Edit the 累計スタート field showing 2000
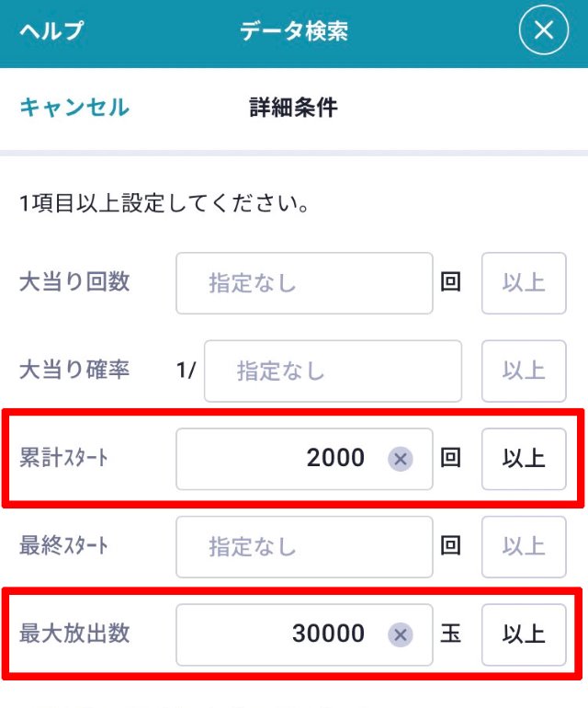 285,458
